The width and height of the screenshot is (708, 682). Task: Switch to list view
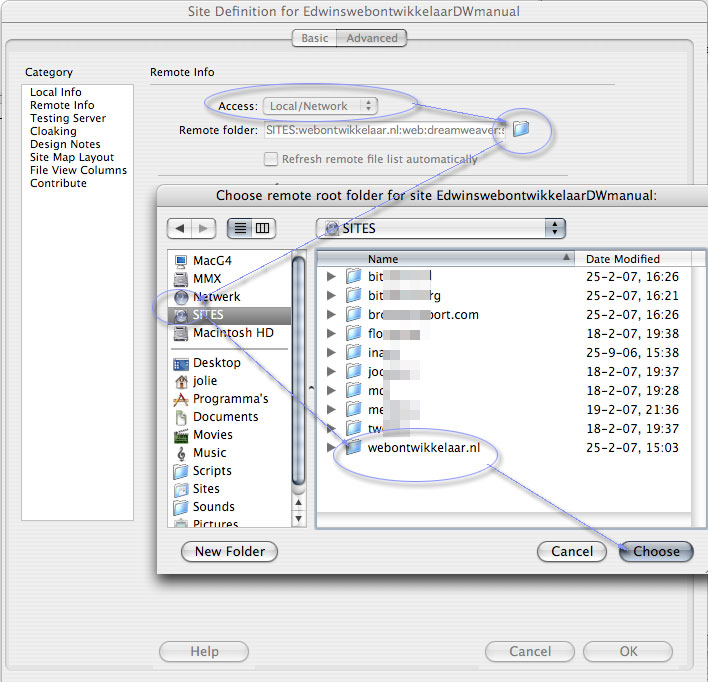240,228
